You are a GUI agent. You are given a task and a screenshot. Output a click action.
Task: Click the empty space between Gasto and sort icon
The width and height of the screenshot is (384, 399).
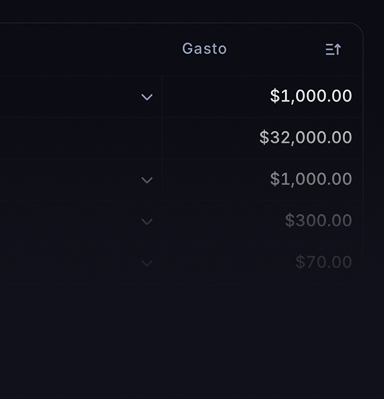point(276,49)
